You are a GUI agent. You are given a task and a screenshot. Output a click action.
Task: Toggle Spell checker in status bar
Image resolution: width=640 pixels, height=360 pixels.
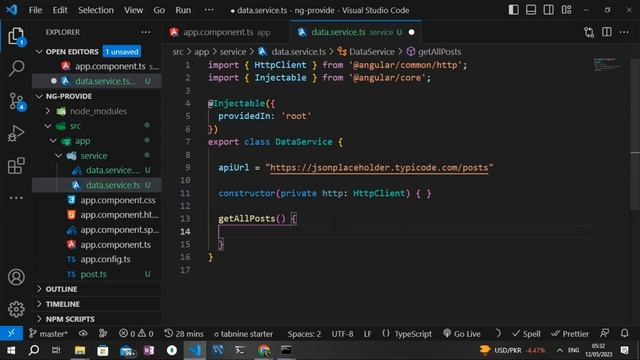click(526, 333)
